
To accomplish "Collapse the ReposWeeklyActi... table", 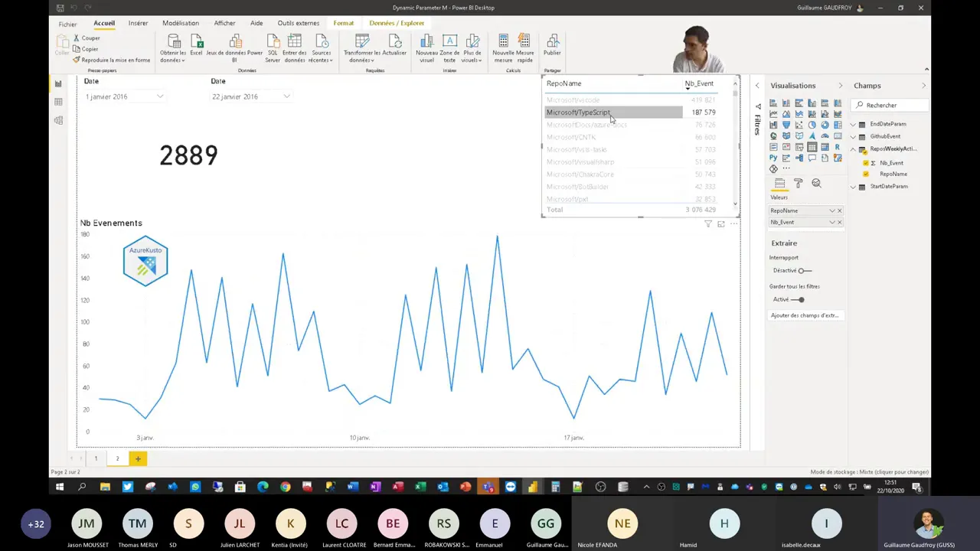I will (x=854, y=149).
